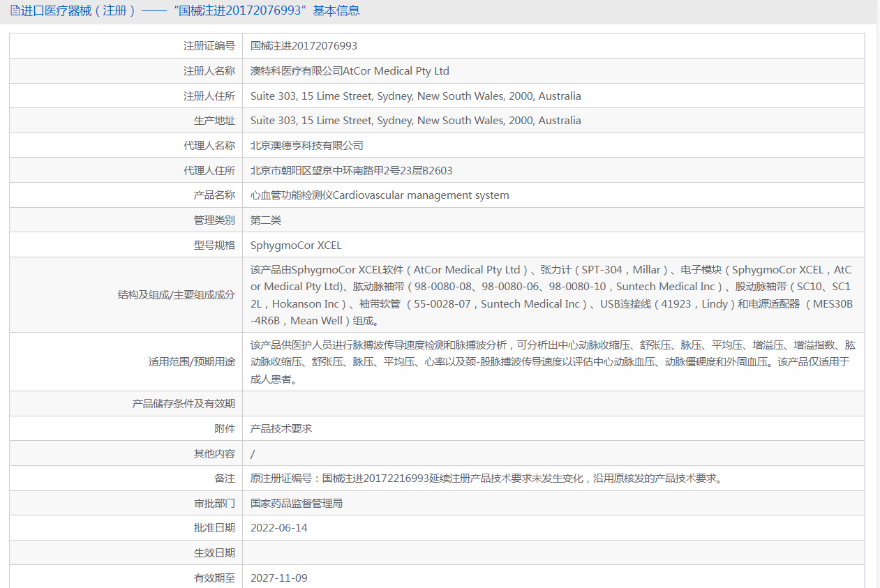The image size is (880, 588).
Task: Click the 结构及组成/主要组成成分 label
Action: point(177,295)
